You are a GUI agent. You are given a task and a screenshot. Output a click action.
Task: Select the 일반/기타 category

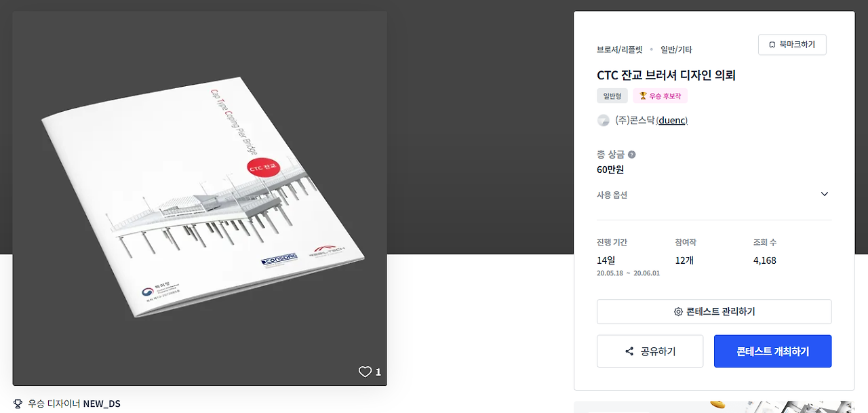pyautogui.click(x=676, y=50)
